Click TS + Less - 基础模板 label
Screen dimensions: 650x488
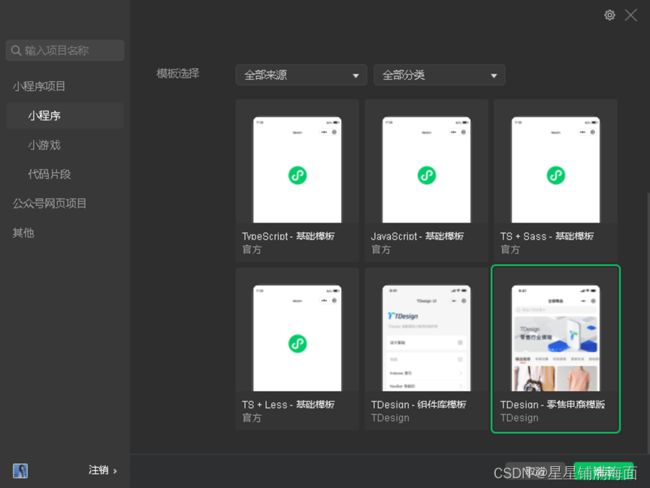coord(288,405)
